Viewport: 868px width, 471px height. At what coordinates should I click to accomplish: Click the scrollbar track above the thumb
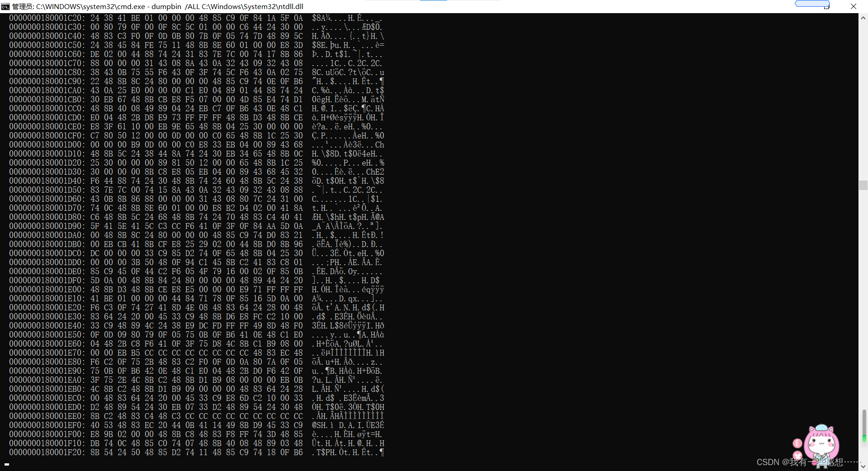tap(863, 102)
